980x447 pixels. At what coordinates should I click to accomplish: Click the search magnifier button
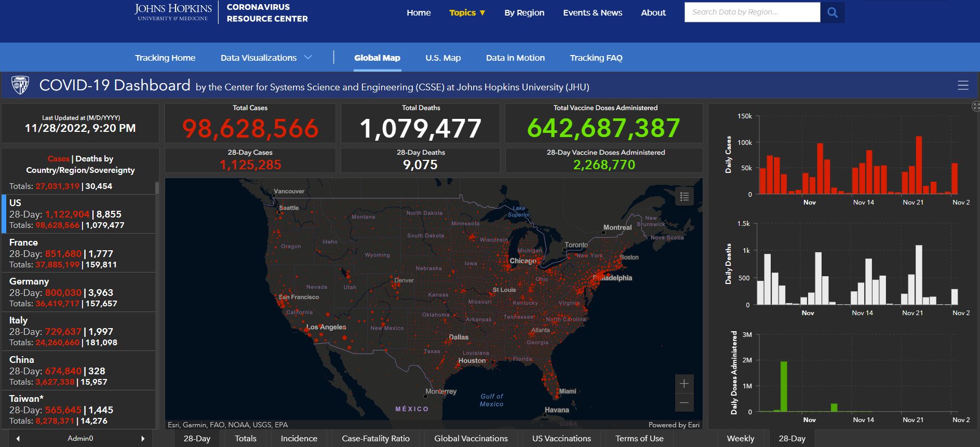coord(832,12)
